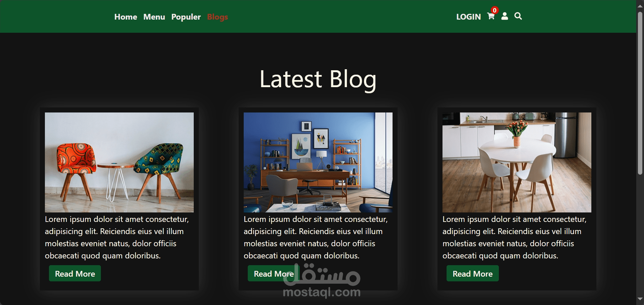Screen dimensions: 644x305
Task: Click the red cart count badge
Action: [494, 10]
